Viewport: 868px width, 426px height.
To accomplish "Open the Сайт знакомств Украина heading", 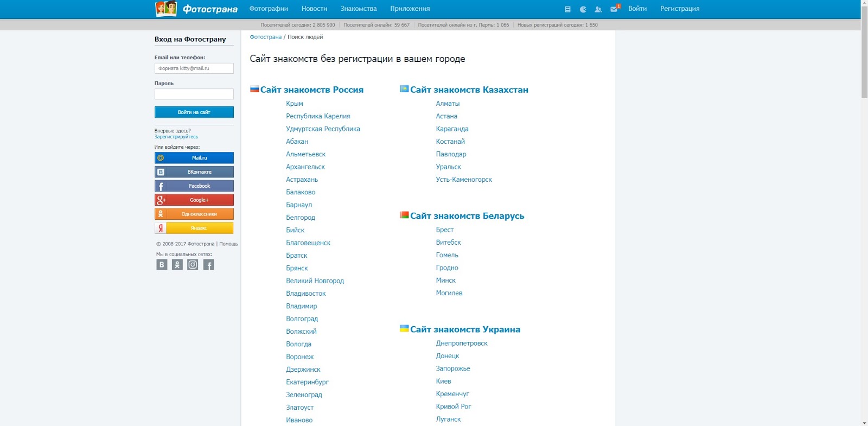I will [x=465, y=329].
